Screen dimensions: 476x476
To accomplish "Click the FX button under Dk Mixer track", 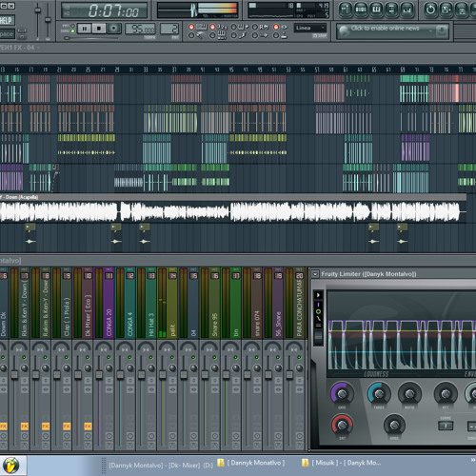I will (88, 426).
